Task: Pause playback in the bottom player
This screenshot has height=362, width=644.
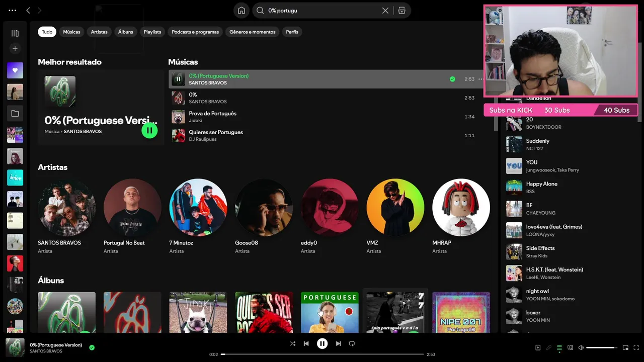Action: pos(322,343)
